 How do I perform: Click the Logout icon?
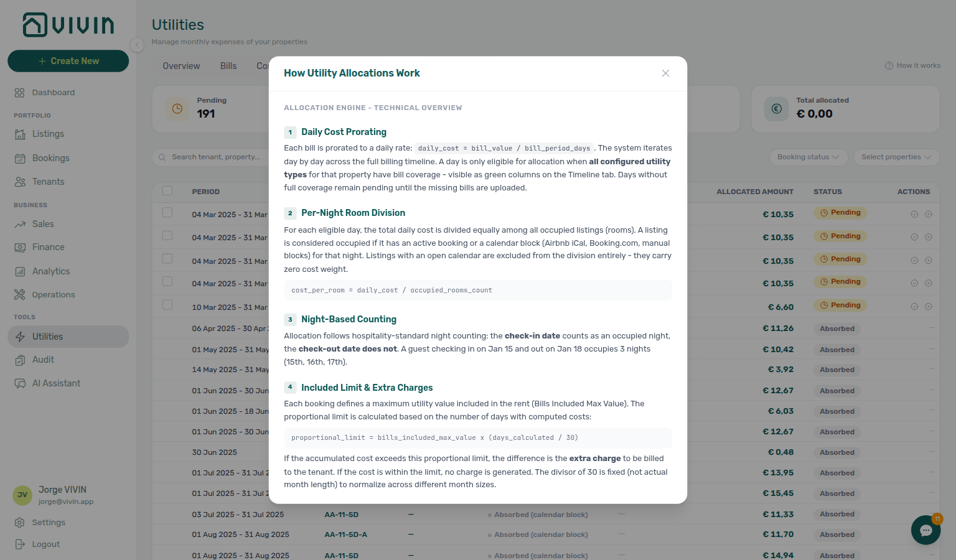pyautogui.click(x=20, y=544)
